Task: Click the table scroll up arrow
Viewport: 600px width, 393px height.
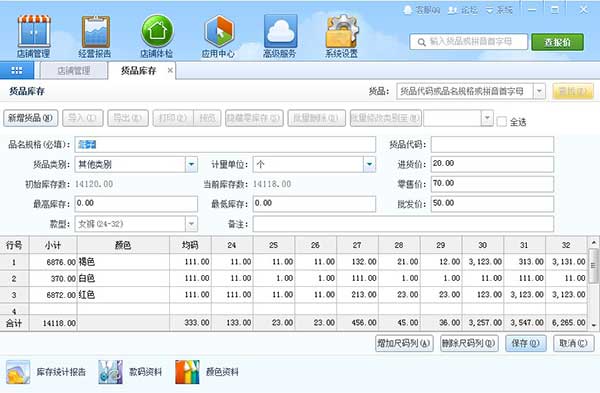Action: (x=593, y=243)
